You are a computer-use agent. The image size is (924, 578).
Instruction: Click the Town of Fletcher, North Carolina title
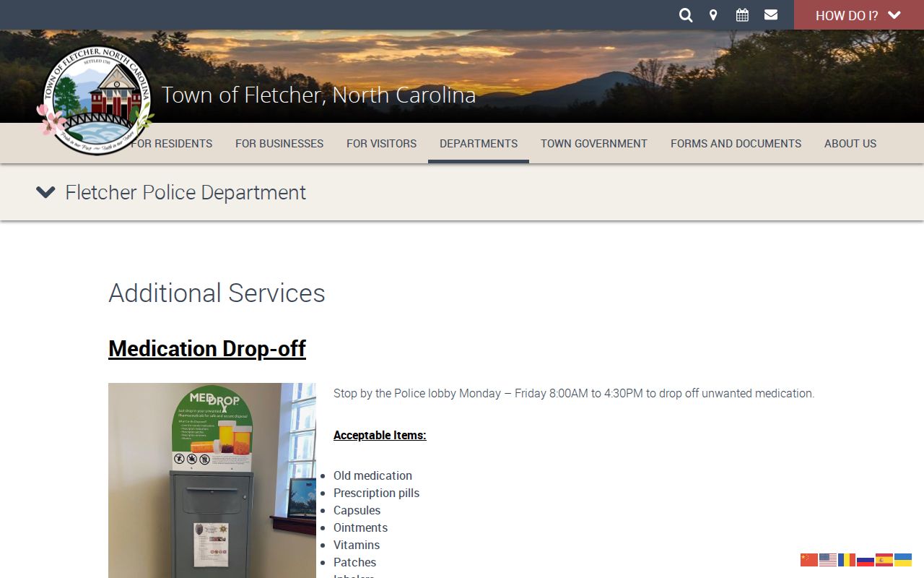click(x=318, y=95)
